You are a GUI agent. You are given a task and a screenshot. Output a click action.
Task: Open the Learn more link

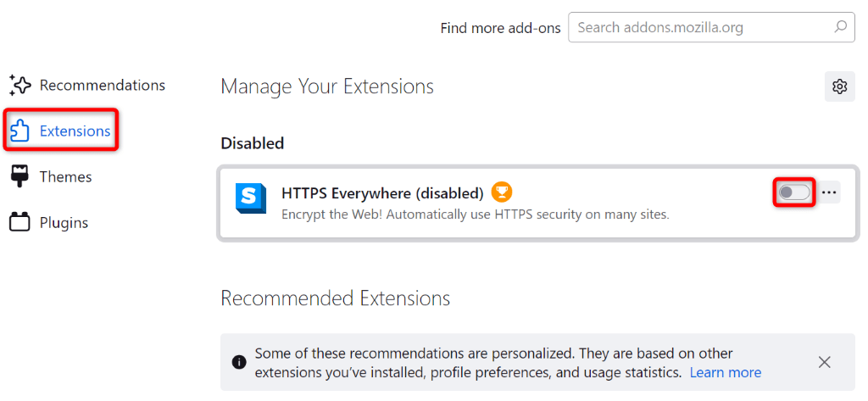725,372
